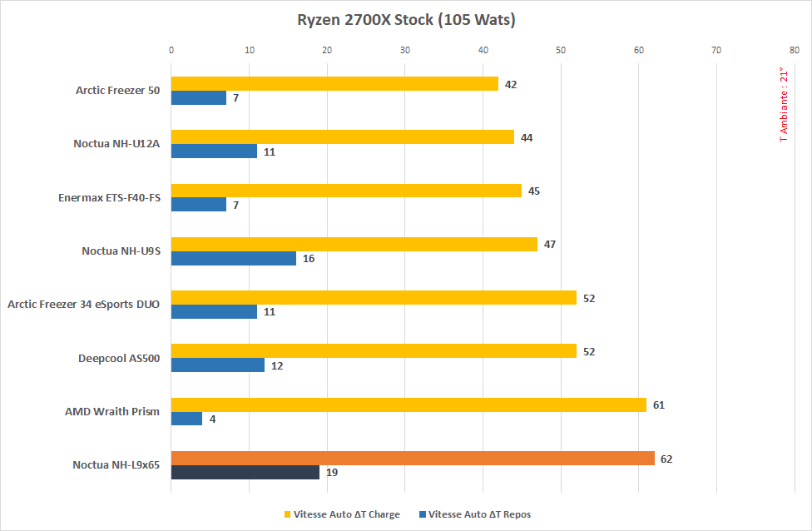
Task: Select legend text Vitesse Auto ΔT Charge
Action: 346,514
